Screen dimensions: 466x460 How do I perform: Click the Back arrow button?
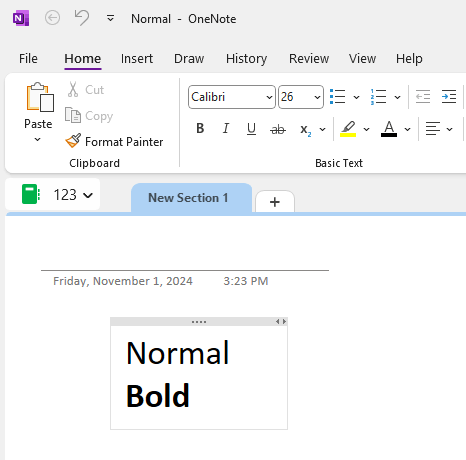tap(52, 18)
